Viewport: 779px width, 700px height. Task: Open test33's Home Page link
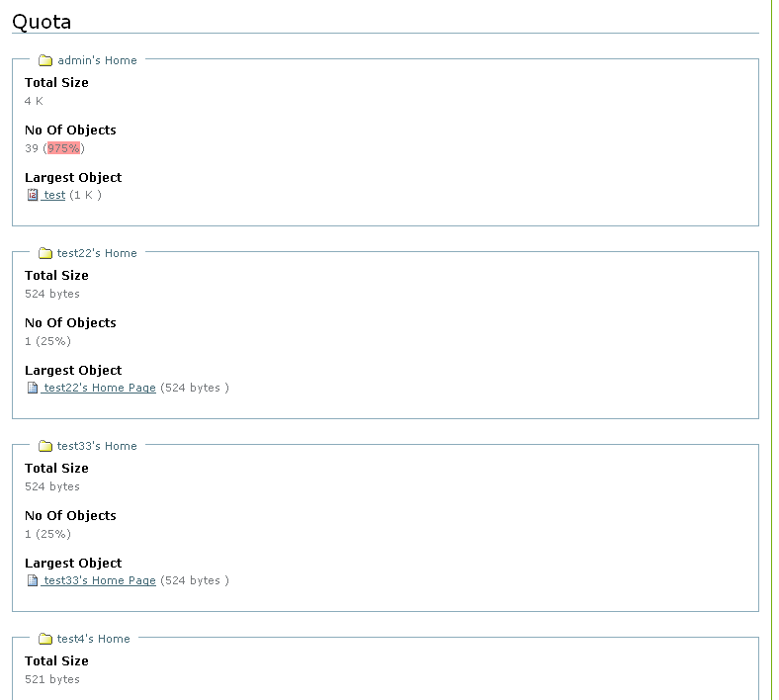pyautogui.click(x=99, y=581)
